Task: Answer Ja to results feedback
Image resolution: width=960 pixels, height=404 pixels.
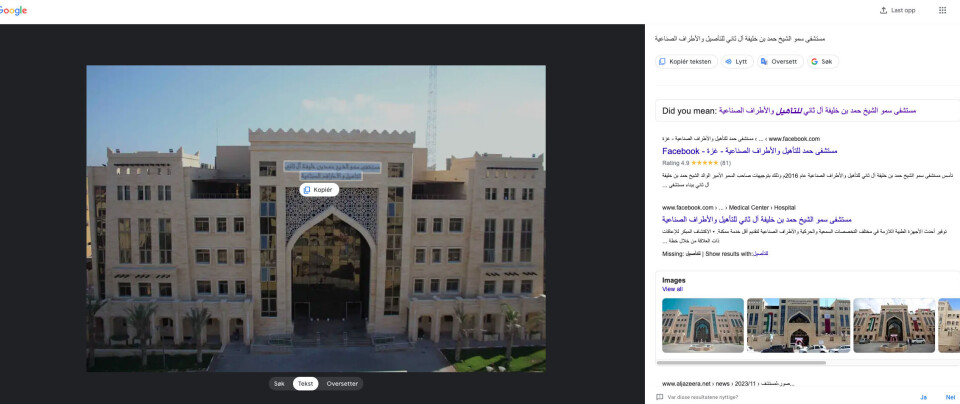Action: pos(923,396)
